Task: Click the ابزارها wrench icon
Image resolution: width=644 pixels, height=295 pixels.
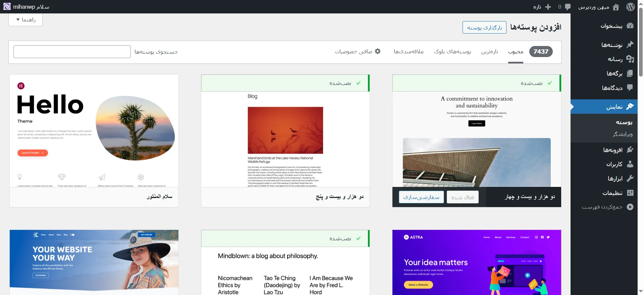Action: [x=630, y=178]
